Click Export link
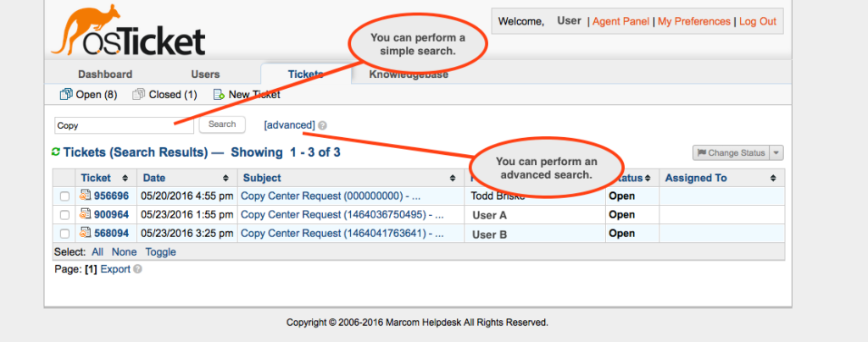Image resolution: width=868 pixels, height=342 pixels. [x=115, y=269]
